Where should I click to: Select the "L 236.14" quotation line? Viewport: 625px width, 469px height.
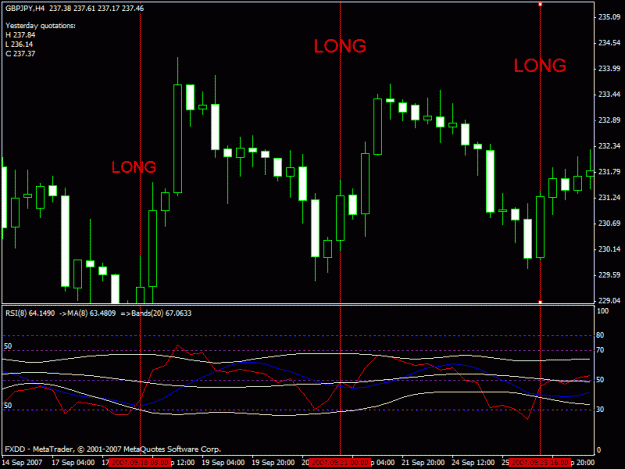point(19,44)
